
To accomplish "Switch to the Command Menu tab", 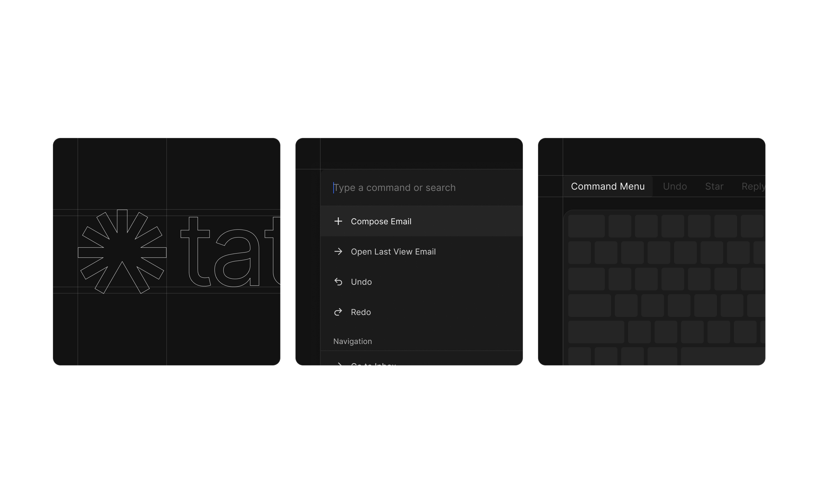I will point(608,186).
